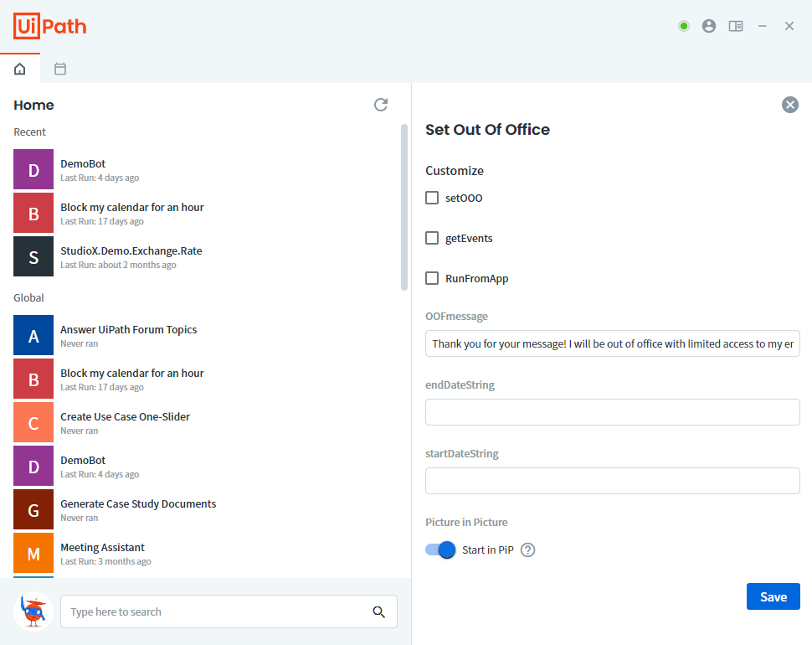Check the setOOO checkbox
Viewport: 812px width, 645px height.
pos(432,198)
